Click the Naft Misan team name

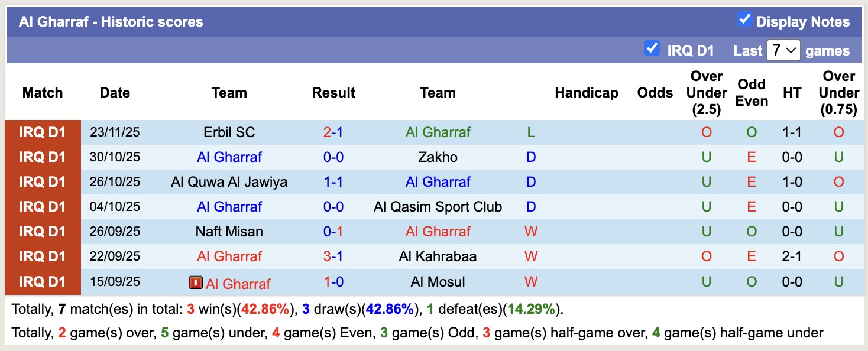(229, 231)
